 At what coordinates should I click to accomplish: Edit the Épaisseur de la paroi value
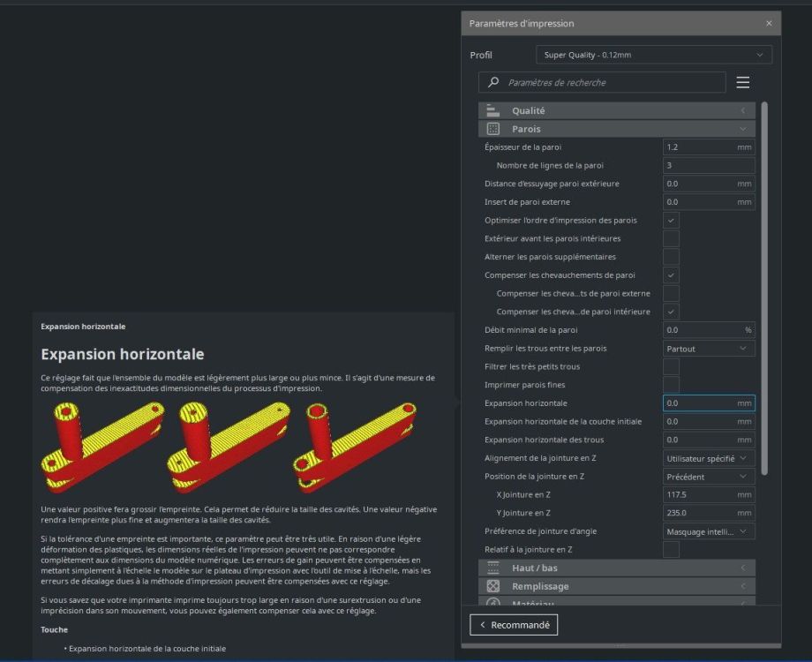point(709,147)
